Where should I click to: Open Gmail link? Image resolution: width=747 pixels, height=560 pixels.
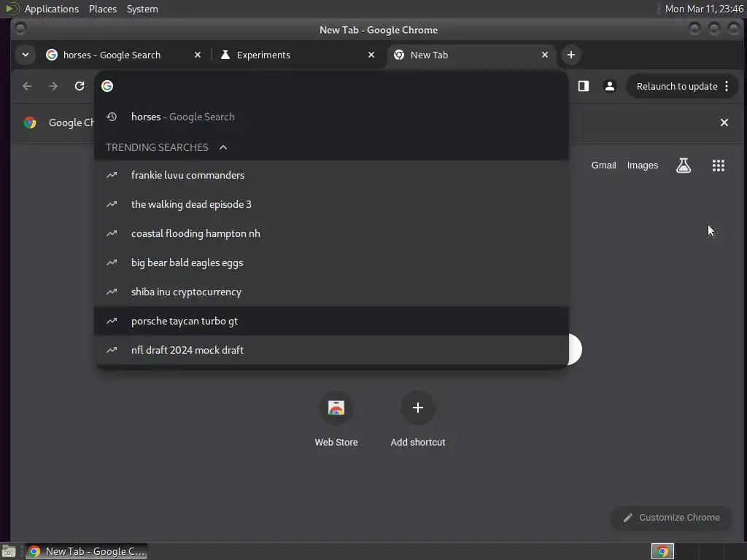603,166
